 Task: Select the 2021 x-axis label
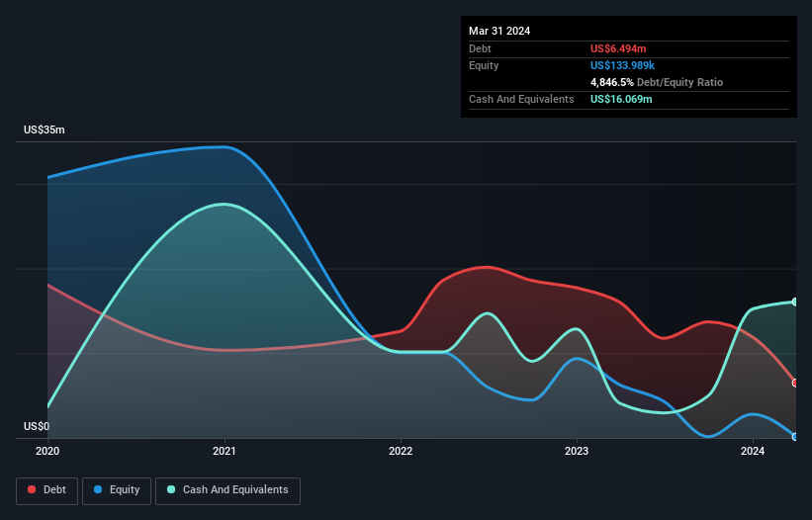(x=225, y=451)
